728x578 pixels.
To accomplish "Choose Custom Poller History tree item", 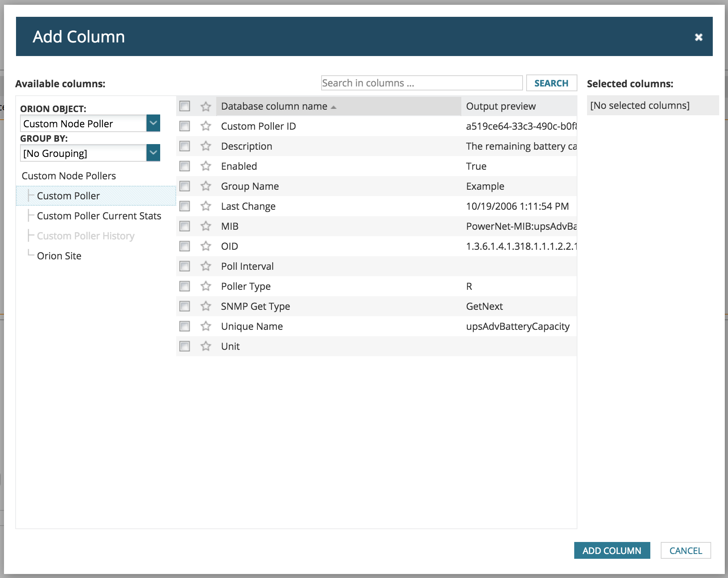I will pyautogui.click(x=86, y=236).
